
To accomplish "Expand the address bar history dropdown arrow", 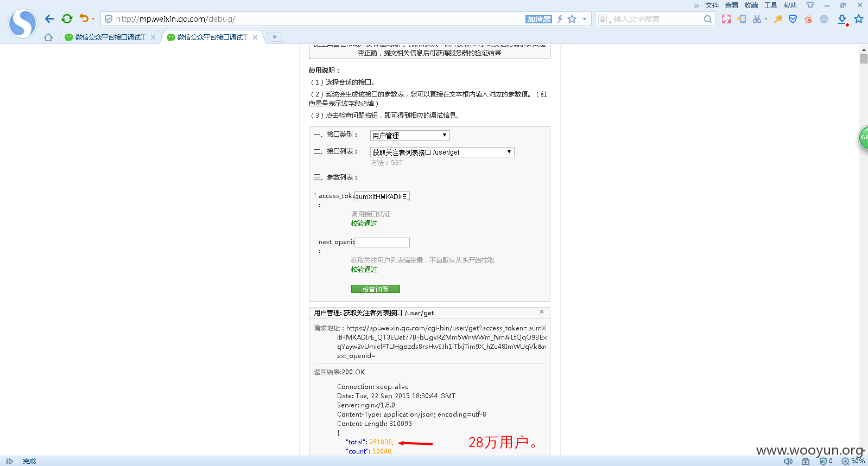I will click(x=585, y=19).
